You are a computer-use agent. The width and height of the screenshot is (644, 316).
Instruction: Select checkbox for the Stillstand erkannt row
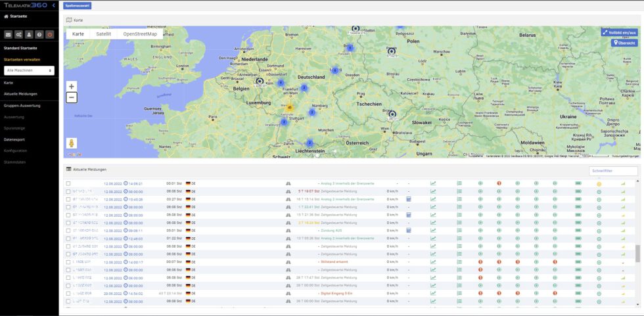pos(68,261)
